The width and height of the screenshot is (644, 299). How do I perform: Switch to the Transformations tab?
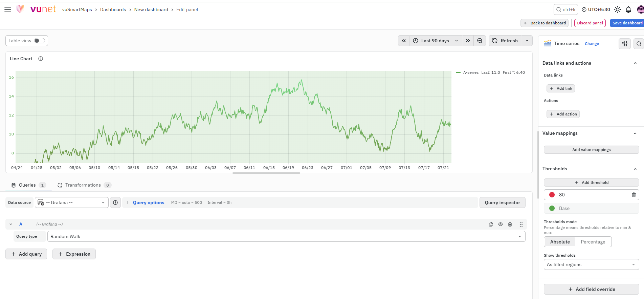(84, 185)
